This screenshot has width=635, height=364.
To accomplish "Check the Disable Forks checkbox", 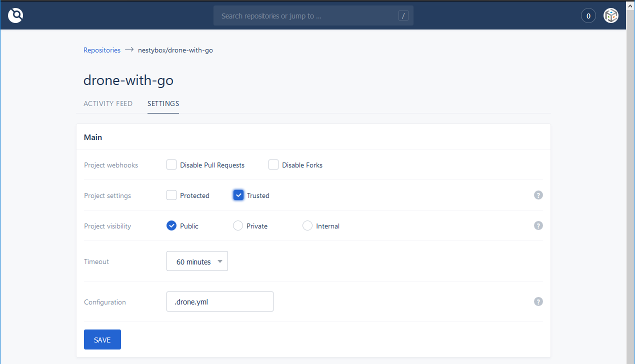I will pyautogui.click(x=273, y=164).
